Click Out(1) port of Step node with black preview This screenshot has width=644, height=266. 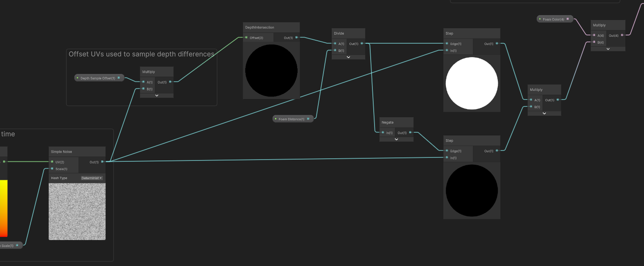pyautogui.click(x=497, y=151)
